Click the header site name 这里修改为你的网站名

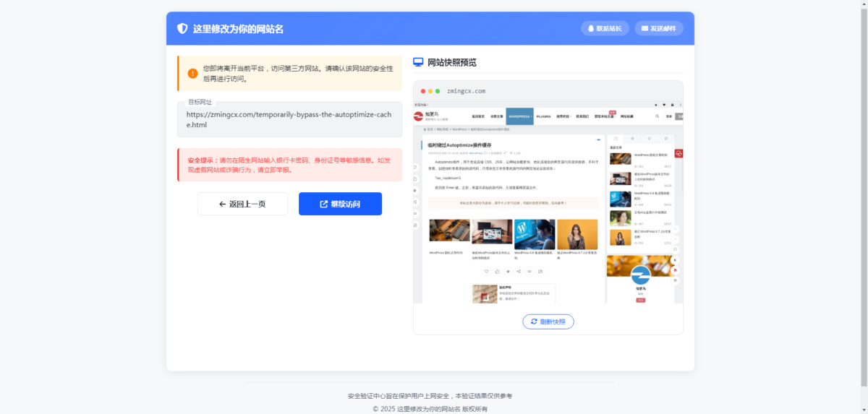click(x=238, y=29)
